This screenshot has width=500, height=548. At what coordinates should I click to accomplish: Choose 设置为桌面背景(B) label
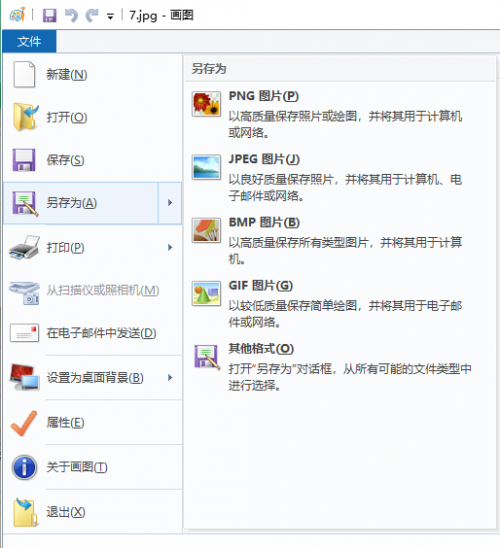(x=95, y=378)
